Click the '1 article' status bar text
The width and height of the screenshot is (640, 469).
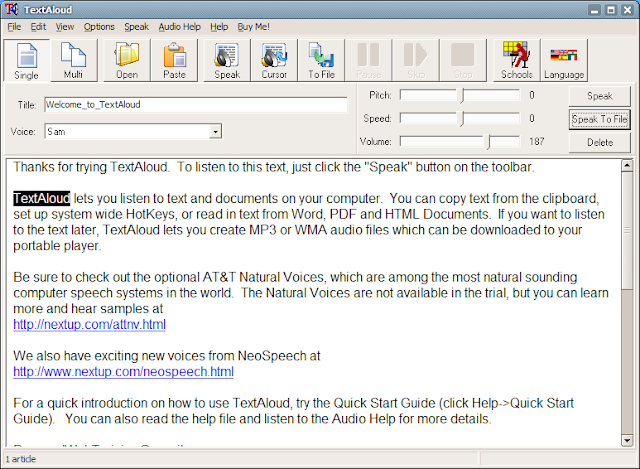(x=21, y=459)
